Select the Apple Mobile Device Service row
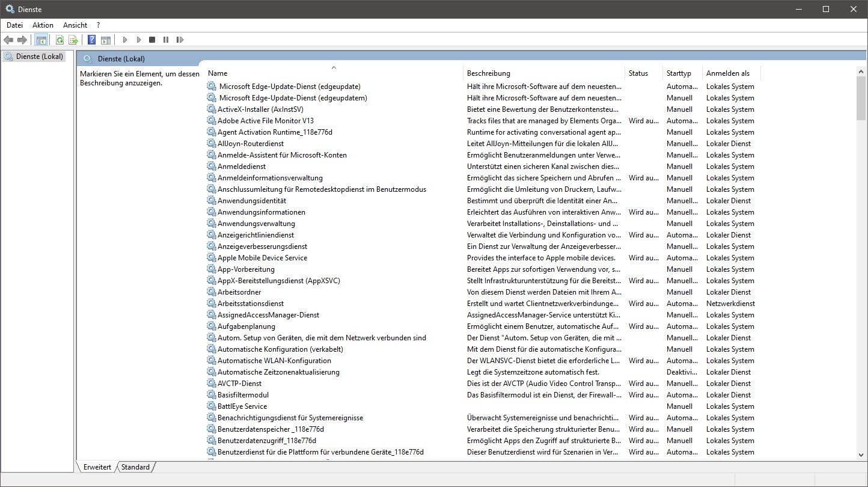The image size is (868, 487). [262, 258]
